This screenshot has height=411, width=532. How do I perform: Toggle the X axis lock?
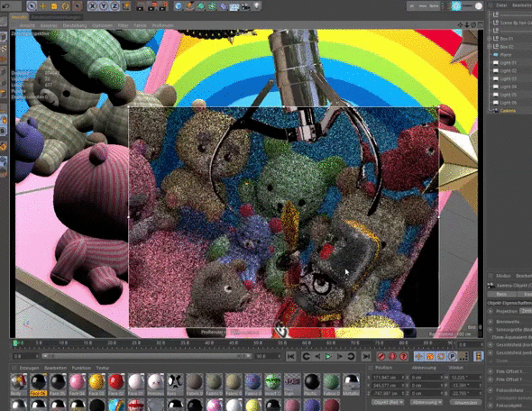[92, 5]
